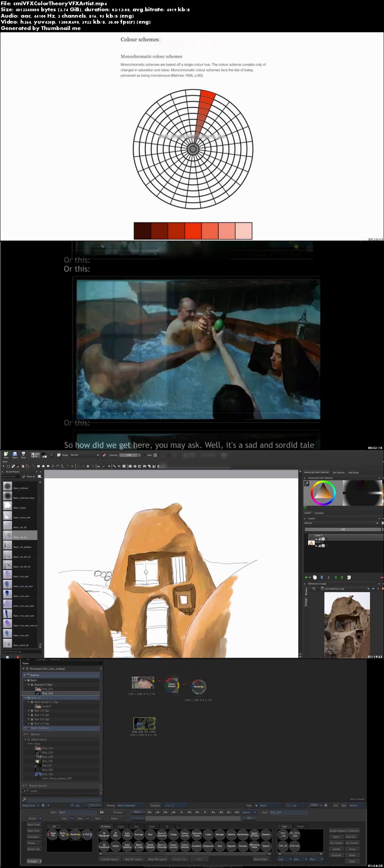Select the Basic_ink_05 brush preset
Viewport: 384px width, 868px height.
click(x=20, y=526)
